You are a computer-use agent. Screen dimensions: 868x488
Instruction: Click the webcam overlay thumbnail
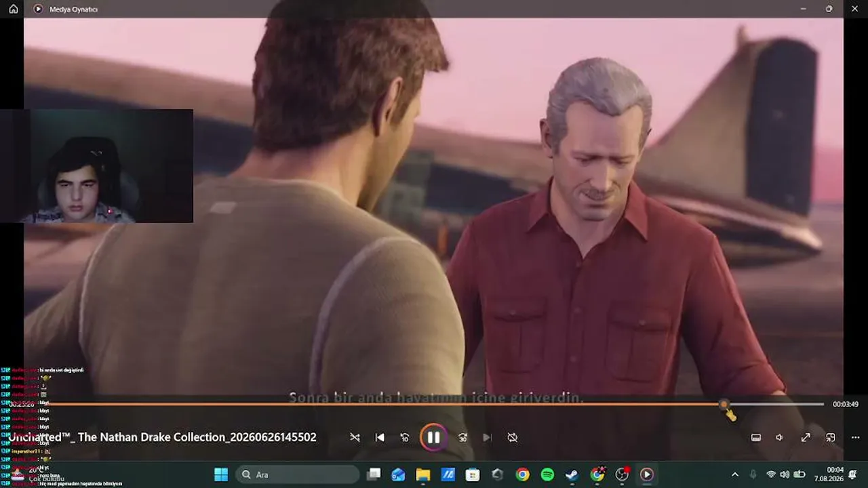pos(96,166)
